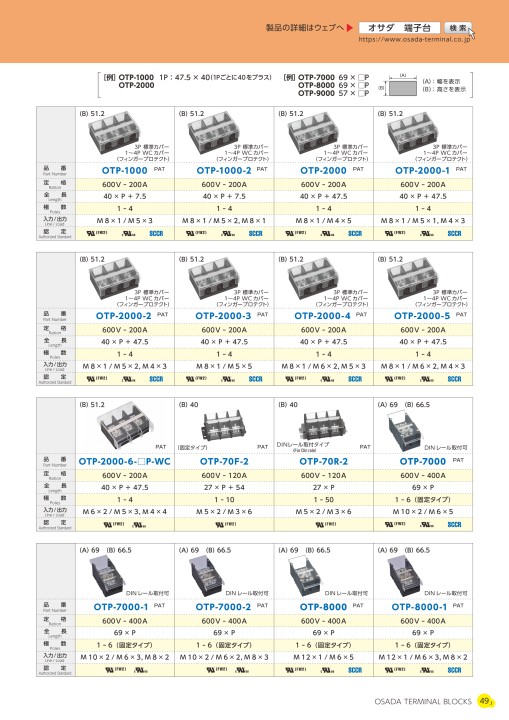
Task: Click the 検索 search button
Action: click(x=458, y=28)
